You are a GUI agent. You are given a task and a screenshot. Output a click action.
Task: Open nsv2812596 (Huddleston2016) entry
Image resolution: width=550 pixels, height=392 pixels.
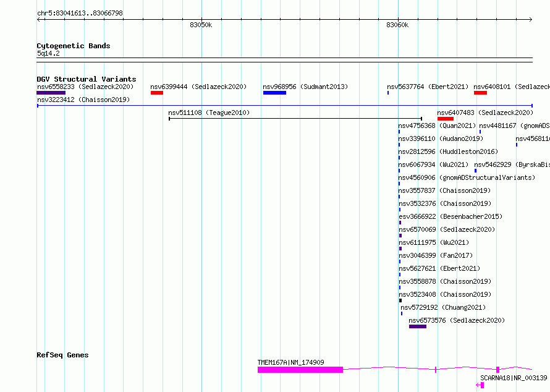click(448, 151)
